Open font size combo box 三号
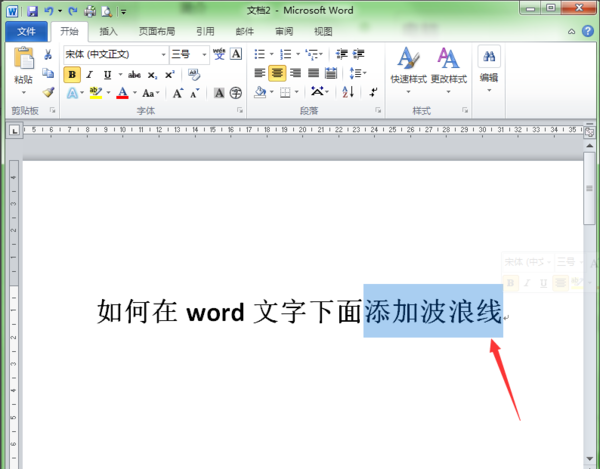 tap(189, 54)
